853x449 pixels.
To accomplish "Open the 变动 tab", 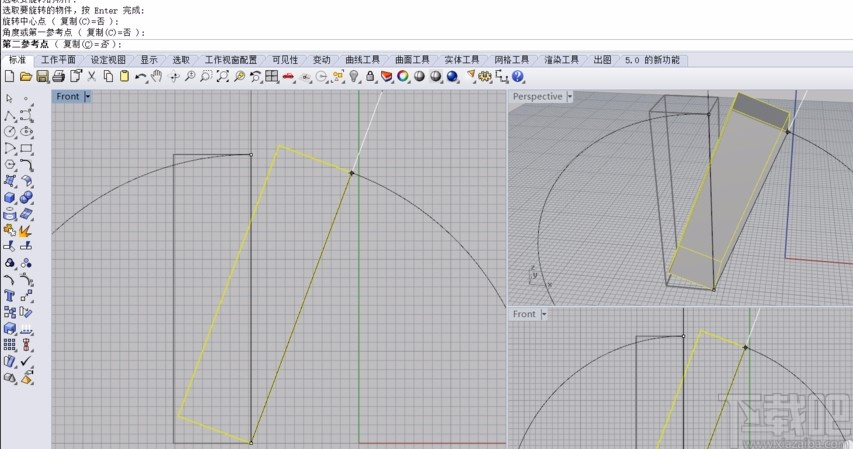I will (x=322, y=60).
